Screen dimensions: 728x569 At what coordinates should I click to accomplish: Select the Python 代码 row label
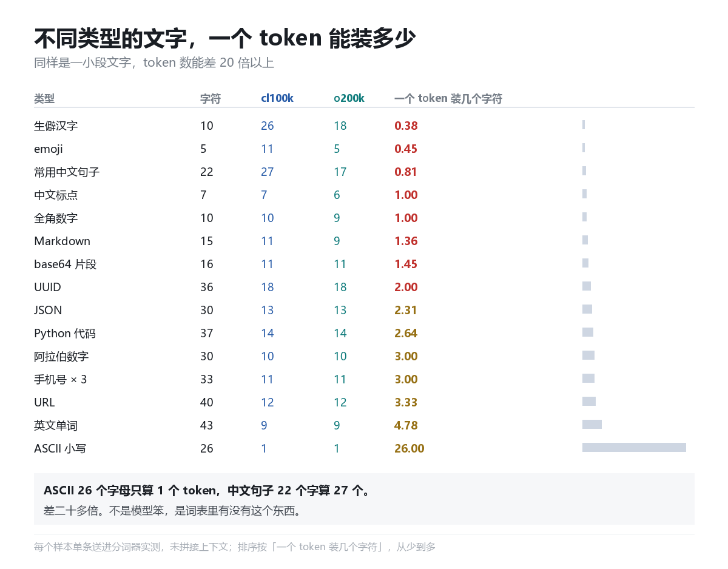(65, 334)
